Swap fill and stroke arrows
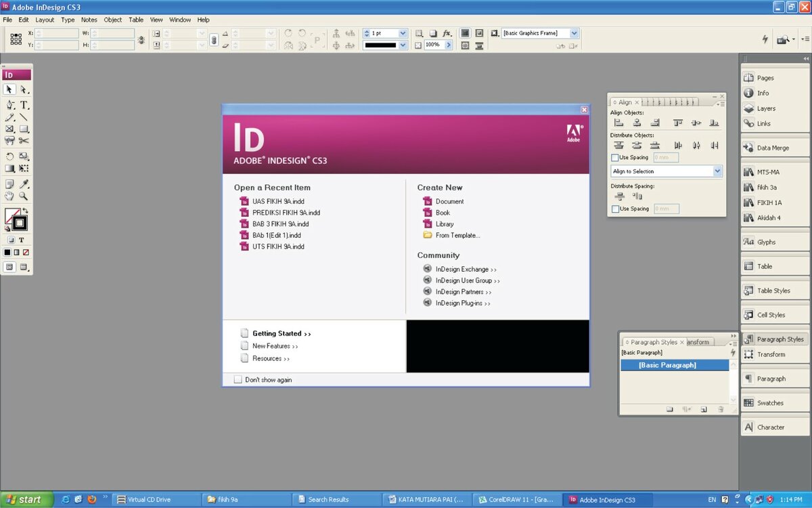Screen dimensions: 812x508 [x=27, y=211]
